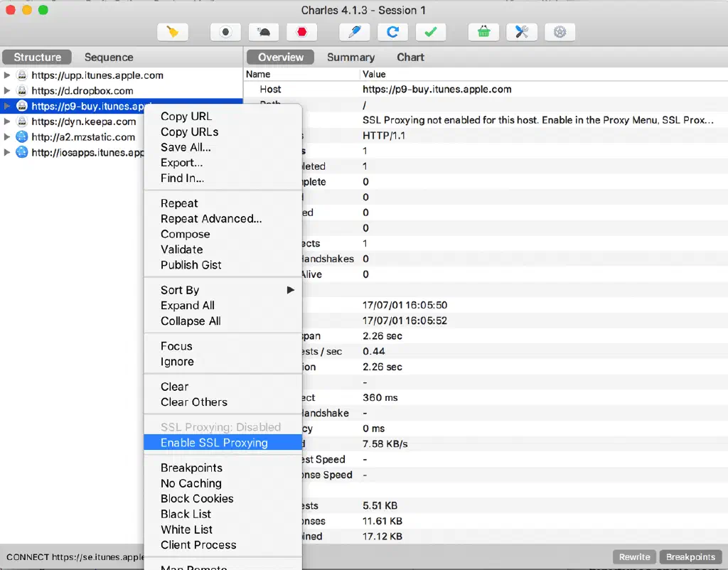This screenshot has width=728, height=570.
Task: Click the broom icon to clear session
Action: (x=172, y=32)
